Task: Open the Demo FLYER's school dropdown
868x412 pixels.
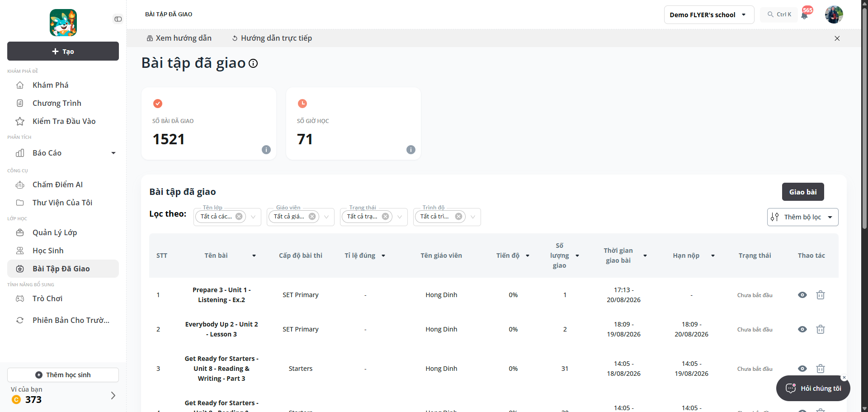Action: click(709, 14)
